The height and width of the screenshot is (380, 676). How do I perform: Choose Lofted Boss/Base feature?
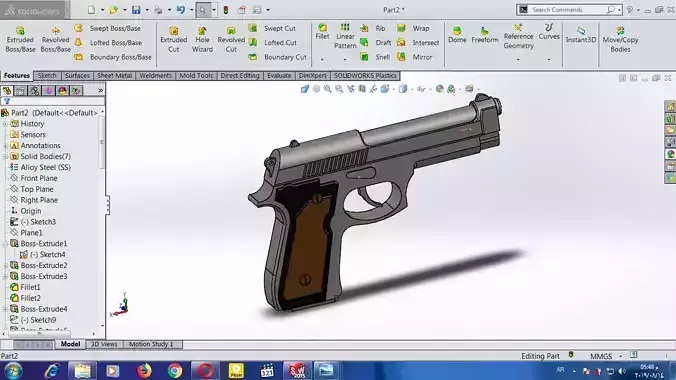click(x=108, y=42)
